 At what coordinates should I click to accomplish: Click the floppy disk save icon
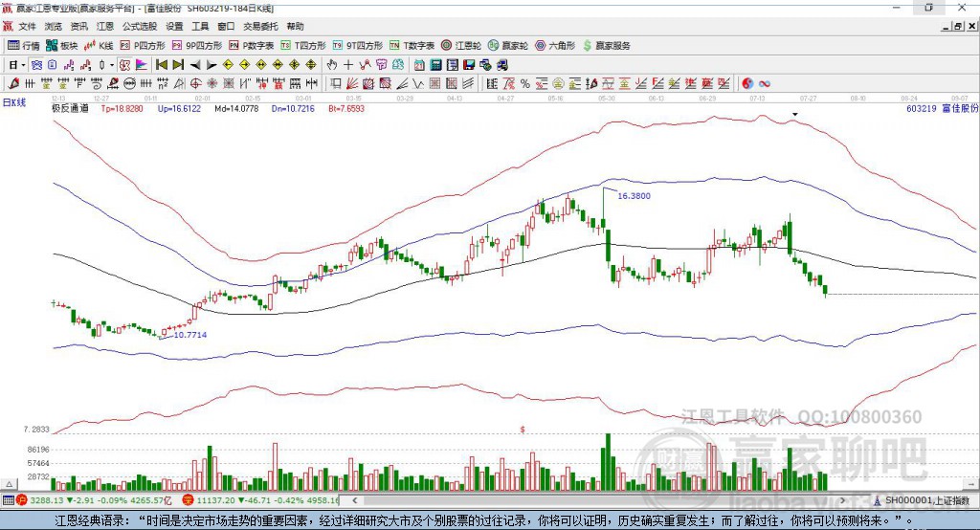click(469, 65)
